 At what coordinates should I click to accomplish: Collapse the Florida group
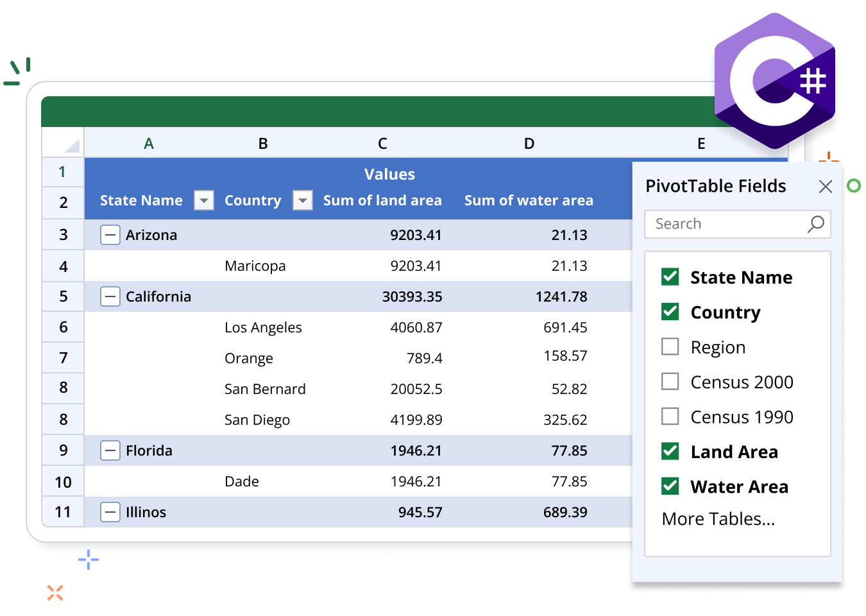coord(110,450)
